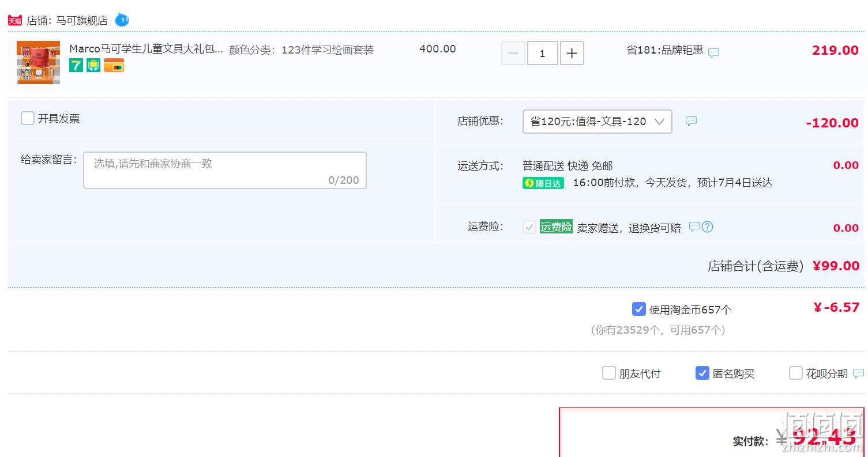Open the Marco马可学生儿童文具大礼包 product link
This screenshot has height=457, width=868.
click(146, 49)
